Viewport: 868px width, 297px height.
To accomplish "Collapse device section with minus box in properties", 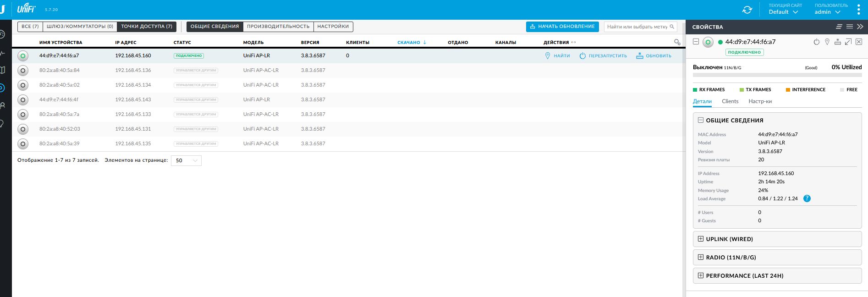I will pyautogui.click(x=696, y=42).
